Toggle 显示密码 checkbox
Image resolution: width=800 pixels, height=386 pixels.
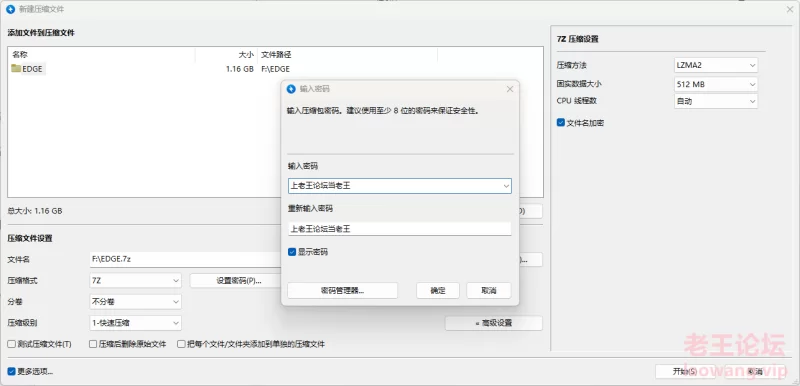(x=292, y=252)
